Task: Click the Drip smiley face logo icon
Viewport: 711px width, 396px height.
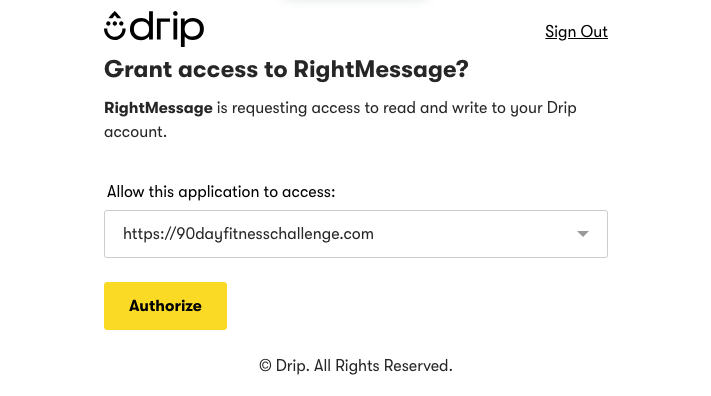Action: (115, 26)
